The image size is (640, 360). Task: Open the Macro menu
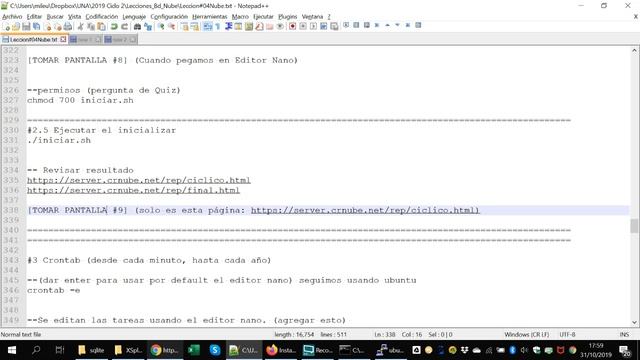(240, 17)
